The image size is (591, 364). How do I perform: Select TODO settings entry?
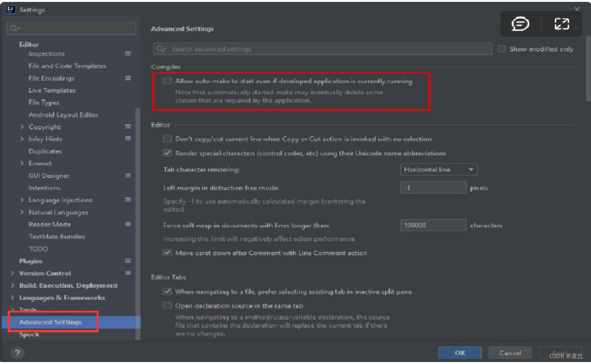[38, 249]
